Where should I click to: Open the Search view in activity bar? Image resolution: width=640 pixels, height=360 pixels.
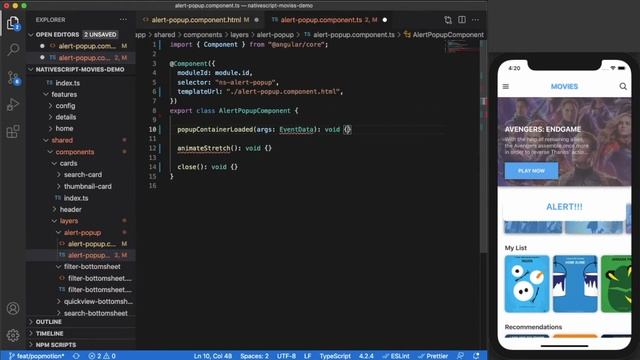(13, 49)
